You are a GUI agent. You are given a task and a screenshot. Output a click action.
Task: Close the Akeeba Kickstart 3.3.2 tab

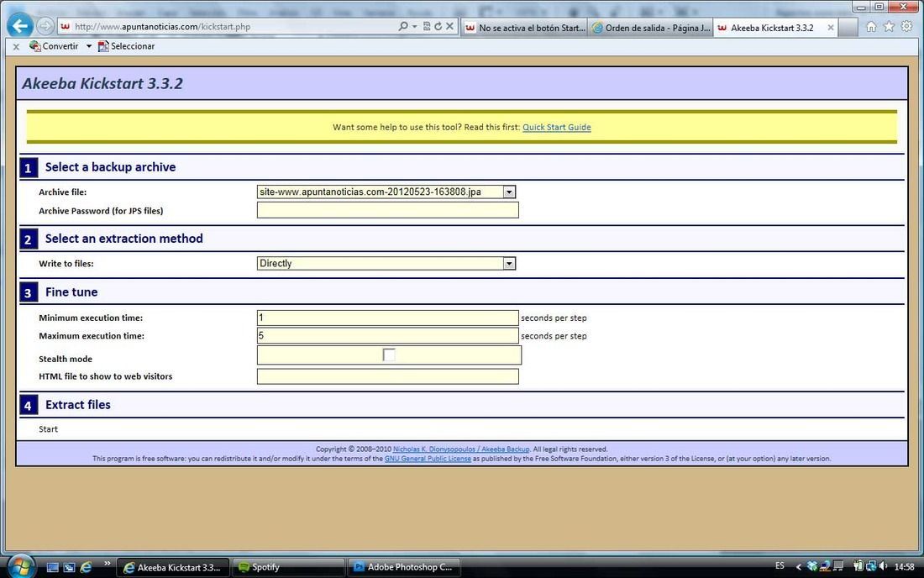830,28
